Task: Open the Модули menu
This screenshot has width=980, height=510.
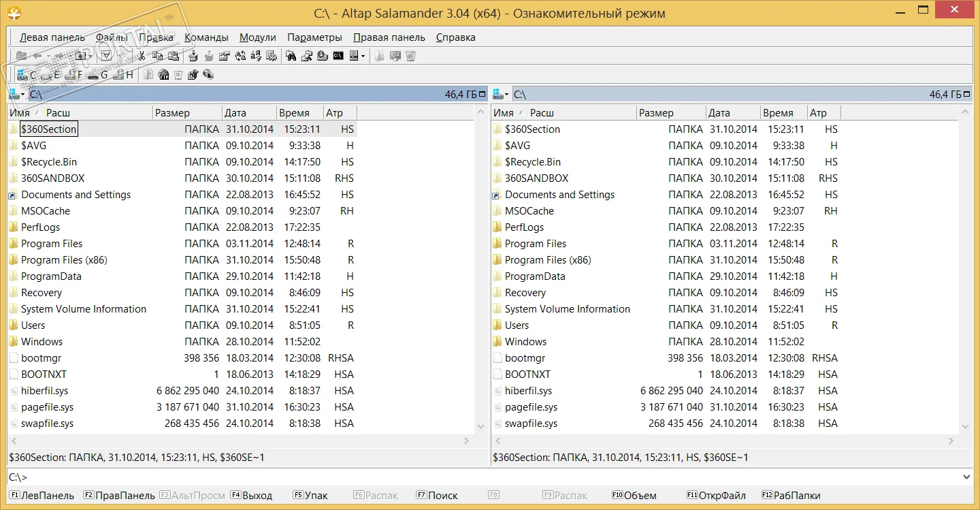Action: (258, 37)
